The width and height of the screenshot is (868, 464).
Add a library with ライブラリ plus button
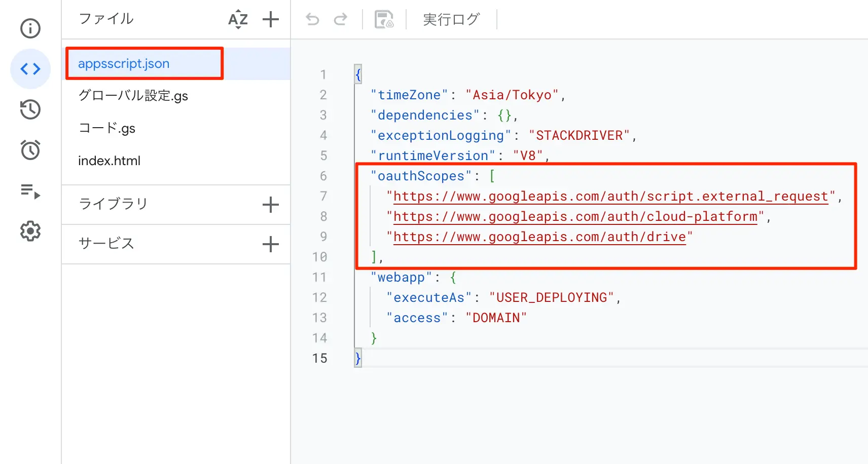[271, 205]
